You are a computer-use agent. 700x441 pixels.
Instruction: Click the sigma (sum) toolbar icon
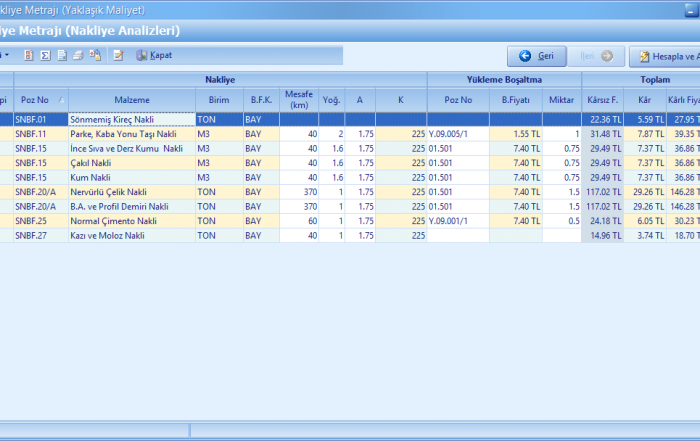(45, 55)
